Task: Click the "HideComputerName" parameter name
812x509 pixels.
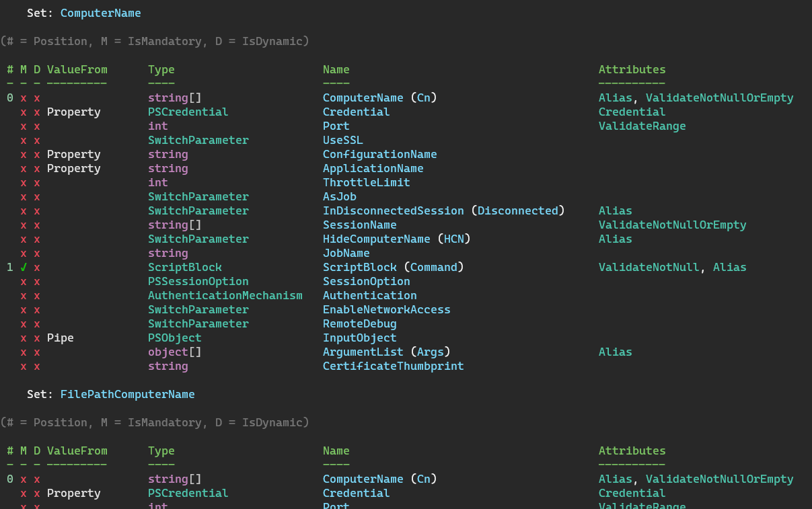Action: [x=377, y=239]
